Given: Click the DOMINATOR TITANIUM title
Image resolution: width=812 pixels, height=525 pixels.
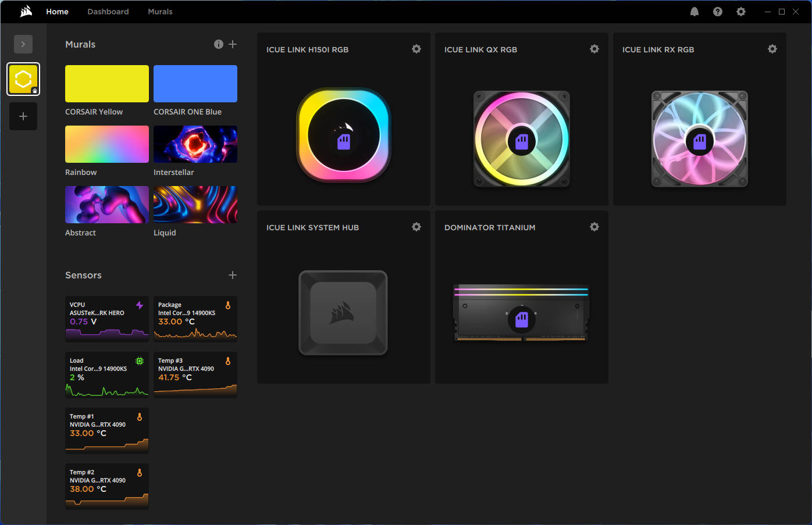Looking at the screenshot, I should coord(490,227).
